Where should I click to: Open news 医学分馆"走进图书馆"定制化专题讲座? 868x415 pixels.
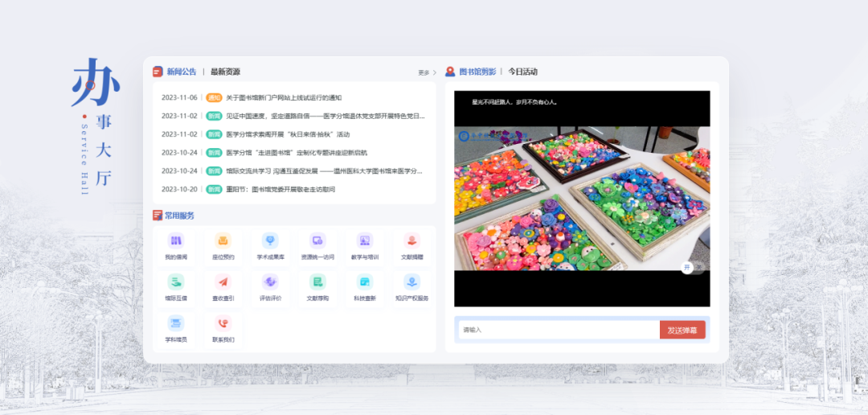coord(297,152)
